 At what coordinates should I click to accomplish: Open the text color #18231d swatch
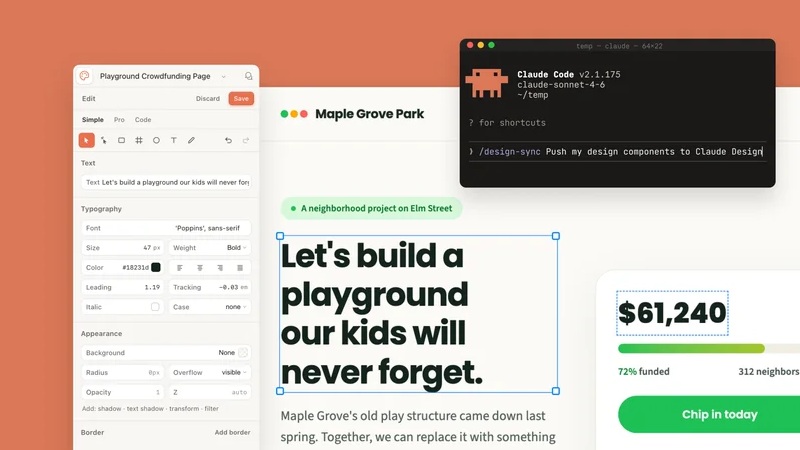tap(156, 267)
